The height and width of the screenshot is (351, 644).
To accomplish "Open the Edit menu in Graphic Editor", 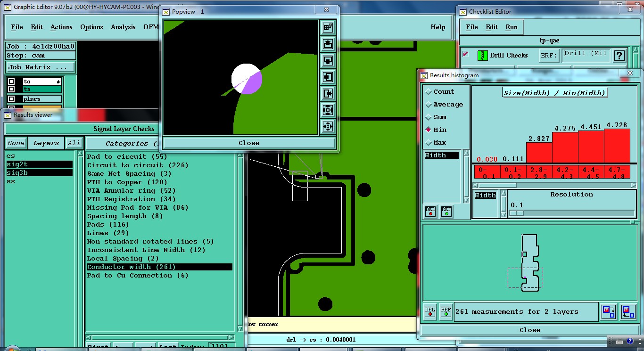I will [x=37, y=27].
